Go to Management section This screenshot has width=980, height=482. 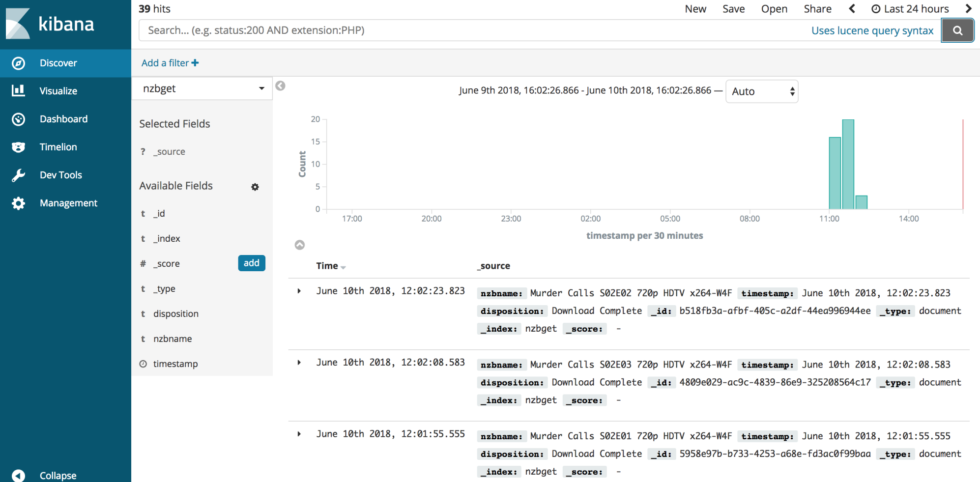tap(68, 203)
